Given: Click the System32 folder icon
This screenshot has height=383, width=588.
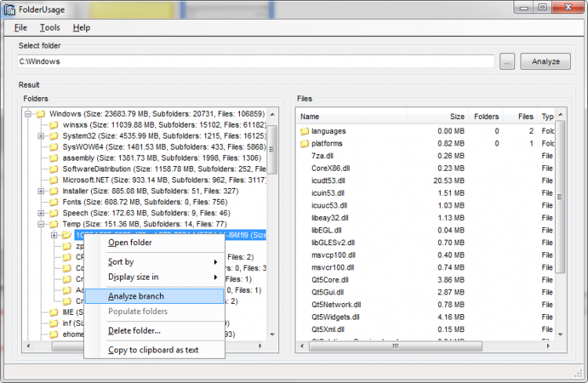Looking at the screenshot, I should point(54,135).
